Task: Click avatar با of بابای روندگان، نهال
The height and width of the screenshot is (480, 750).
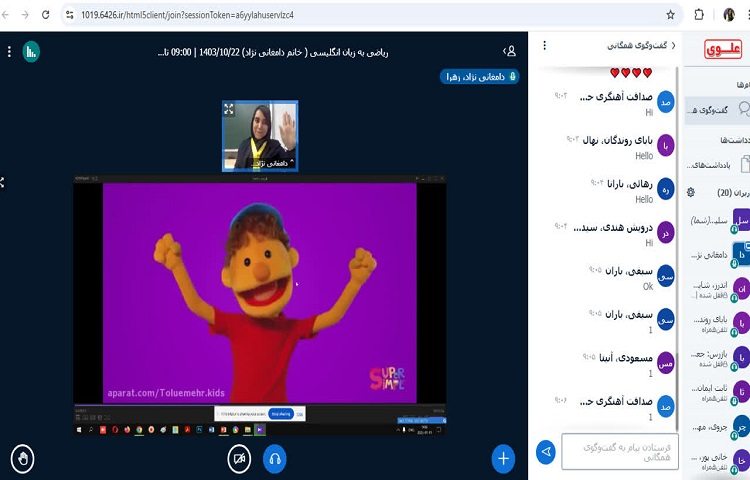Action: tap(665, 146)
